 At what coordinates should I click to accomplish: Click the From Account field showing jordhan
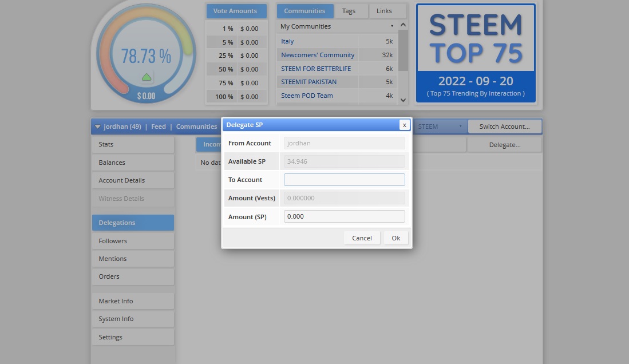[344, 143]
